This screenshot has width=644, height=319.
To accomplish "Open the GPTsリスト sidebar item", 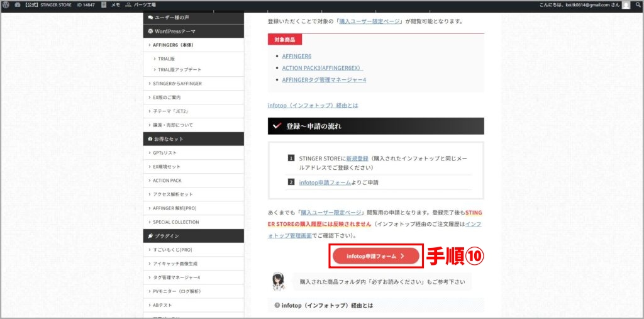I will click(166, 153).
